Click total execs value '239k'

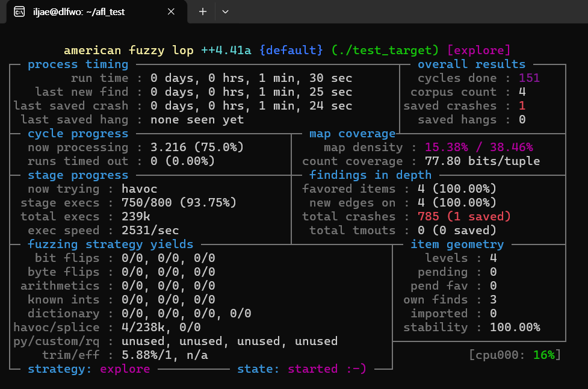click(x=136, y=216)
